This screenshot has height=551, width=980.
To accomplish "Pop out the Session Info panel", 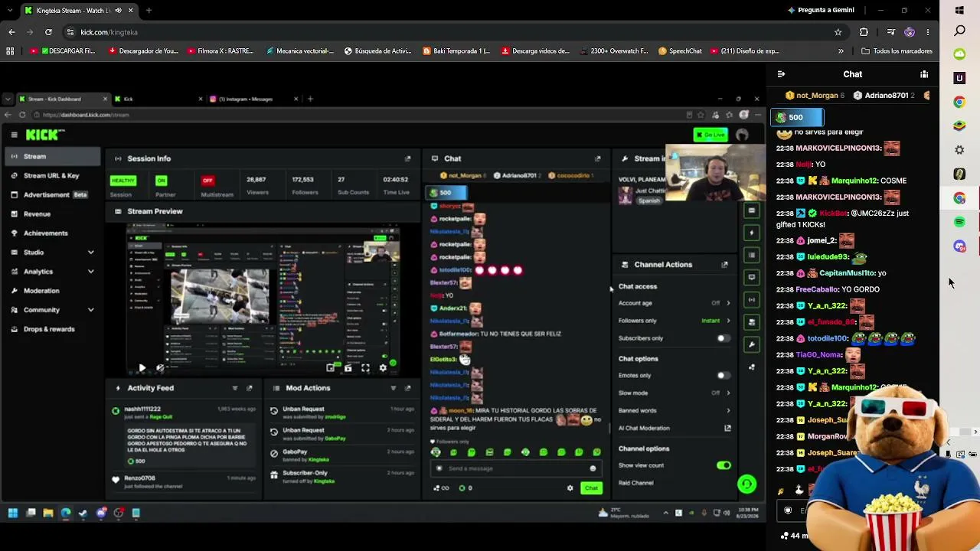I will [408, 158].
